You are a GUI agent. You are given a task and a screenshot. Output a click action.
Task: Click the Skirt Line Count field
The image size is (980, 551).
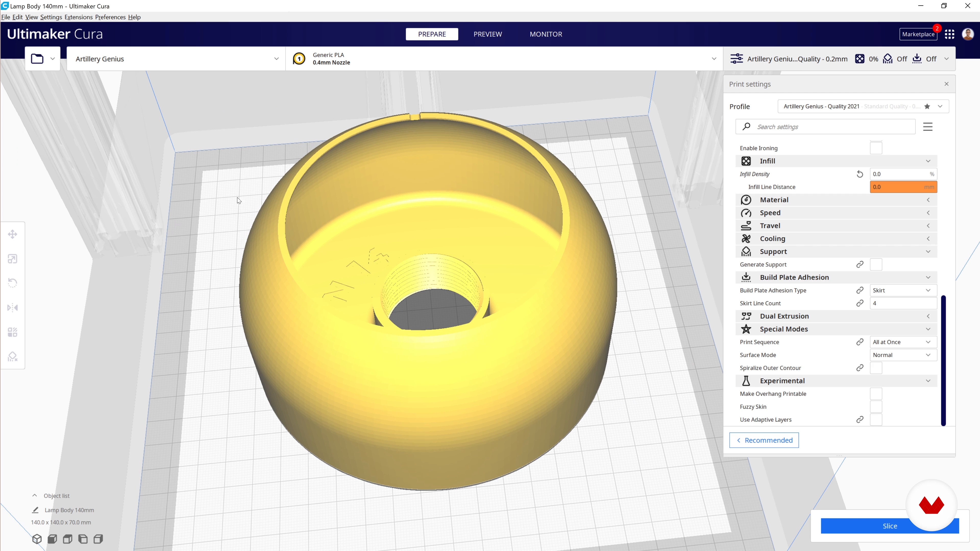[x=903, y=304]
